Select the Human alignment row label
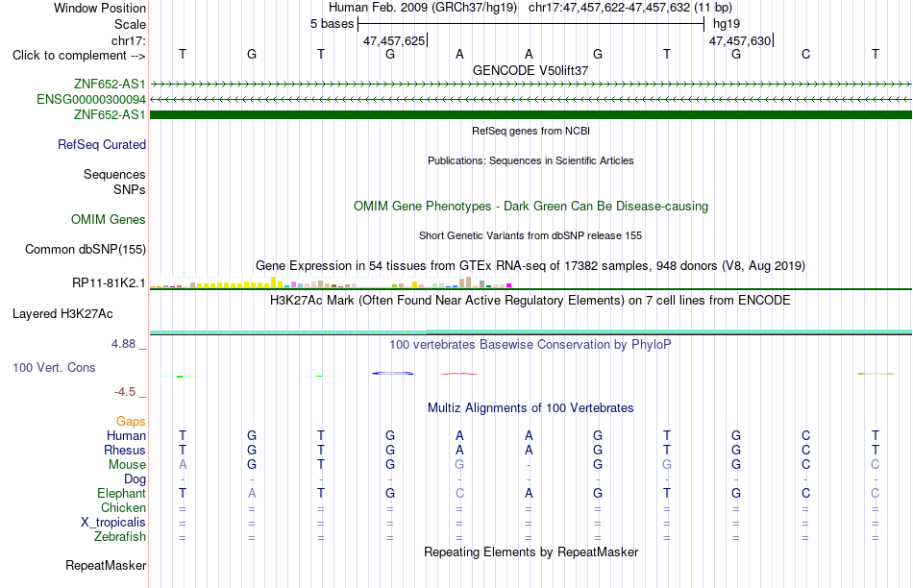913x588 pixels. coord(126,435)
